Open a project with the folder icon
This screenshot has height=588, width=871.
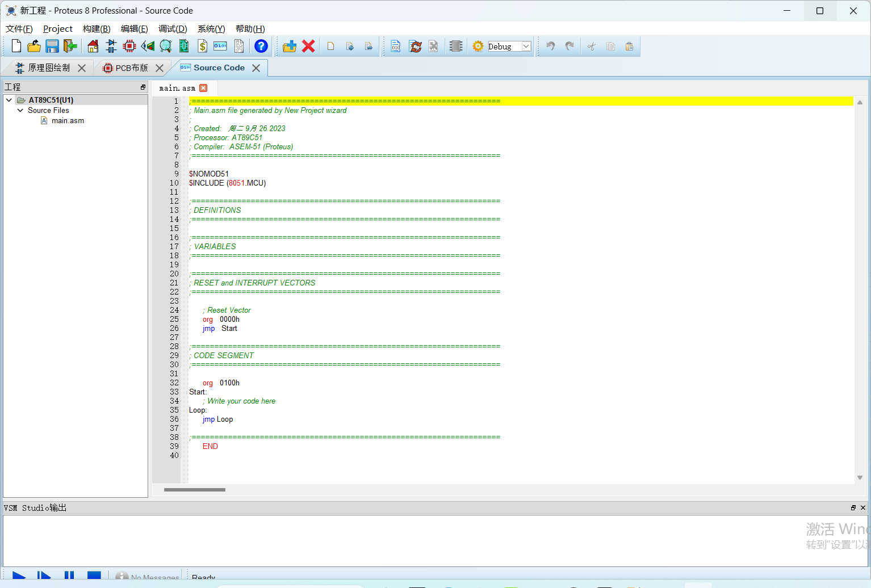(x=34, y=46)
